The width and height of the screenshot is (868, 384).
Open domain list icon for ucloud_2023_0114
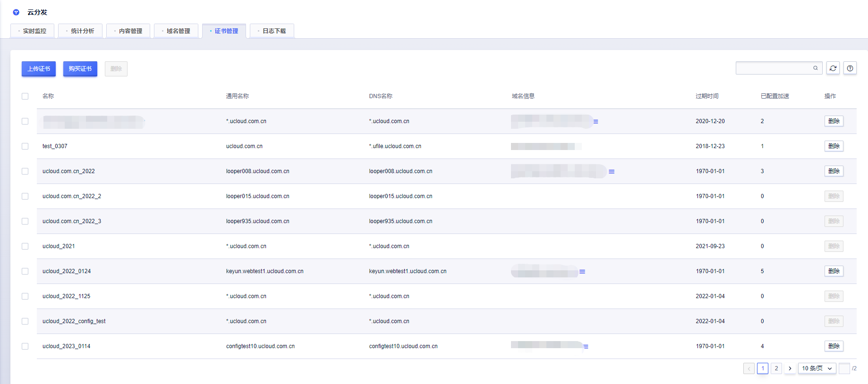(586, 347)
